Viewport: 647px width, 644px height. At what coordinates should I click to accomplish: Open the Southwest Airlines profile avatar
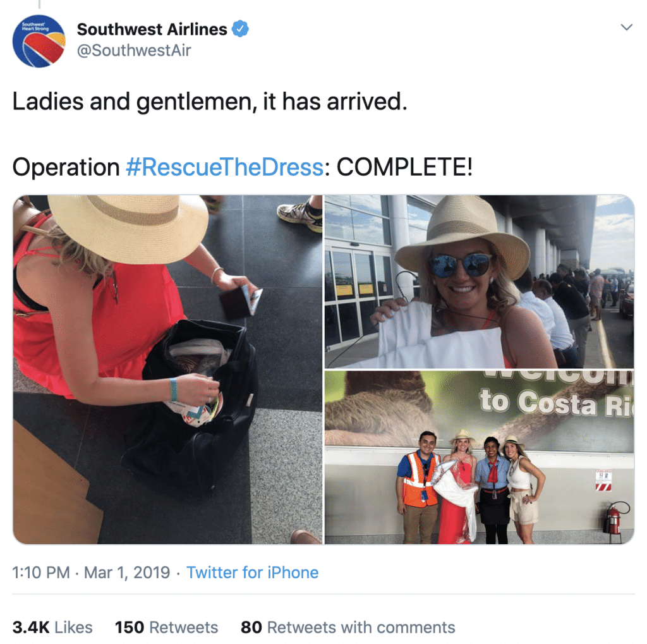click(39, 40)
